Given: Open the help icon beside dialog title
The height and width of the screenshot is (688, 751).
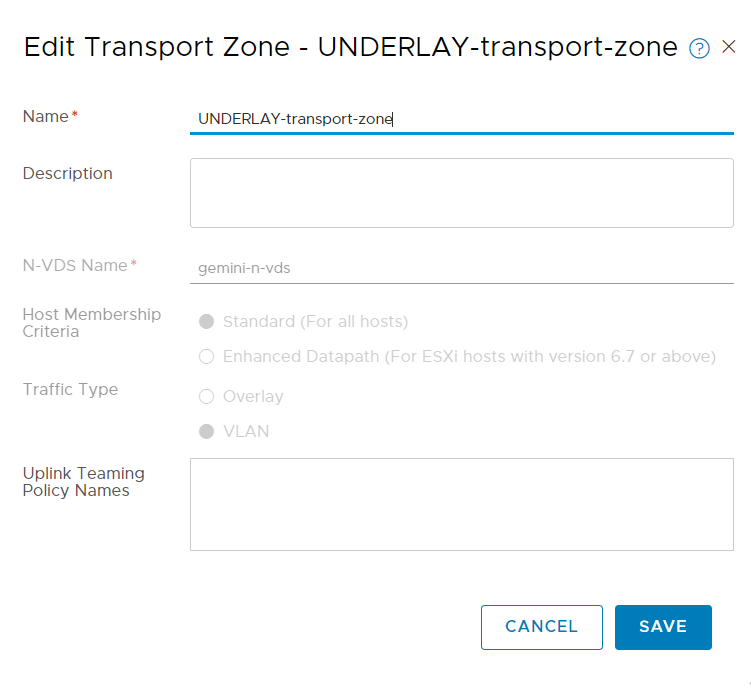Looking at the screenshot, I should (x=700, y=48).
